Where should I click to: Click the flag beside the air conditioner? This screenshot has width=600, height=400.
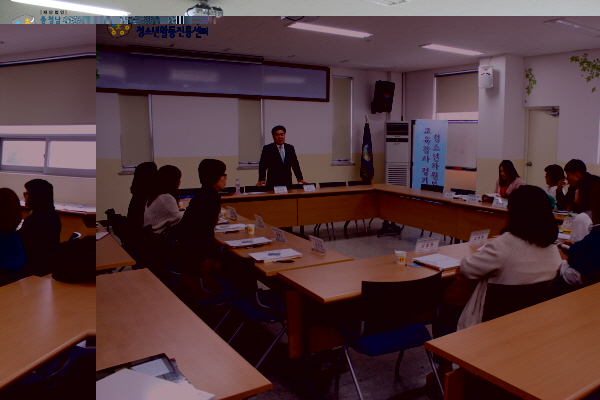pos(367,152)
